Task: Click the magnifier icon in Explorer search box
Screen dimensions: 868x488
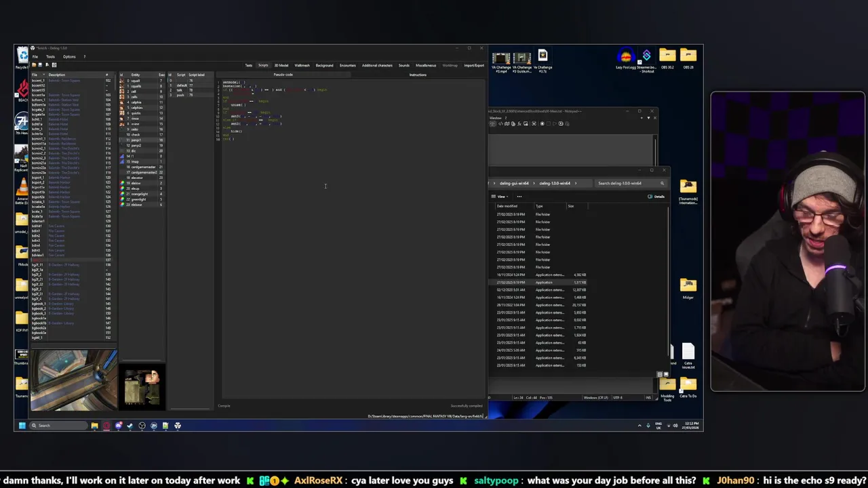Action: pos(662,183)
